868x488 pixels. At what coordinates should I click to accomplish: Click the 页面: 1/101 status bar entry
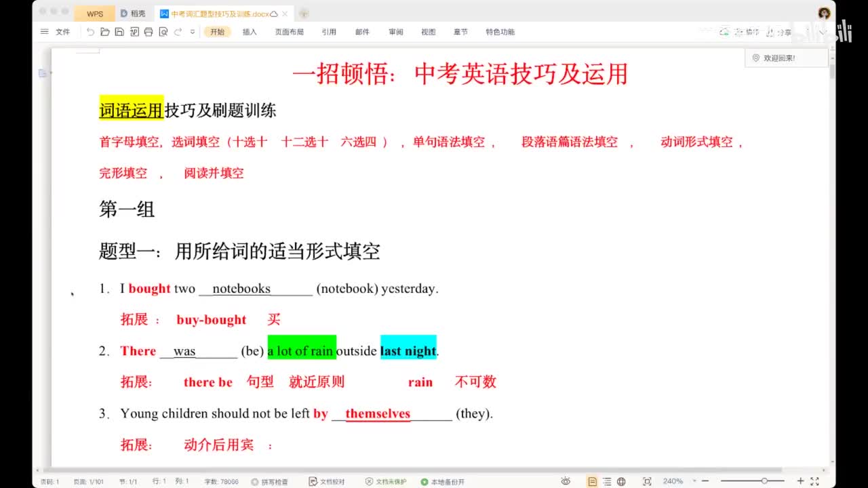(x=88, y=482)
